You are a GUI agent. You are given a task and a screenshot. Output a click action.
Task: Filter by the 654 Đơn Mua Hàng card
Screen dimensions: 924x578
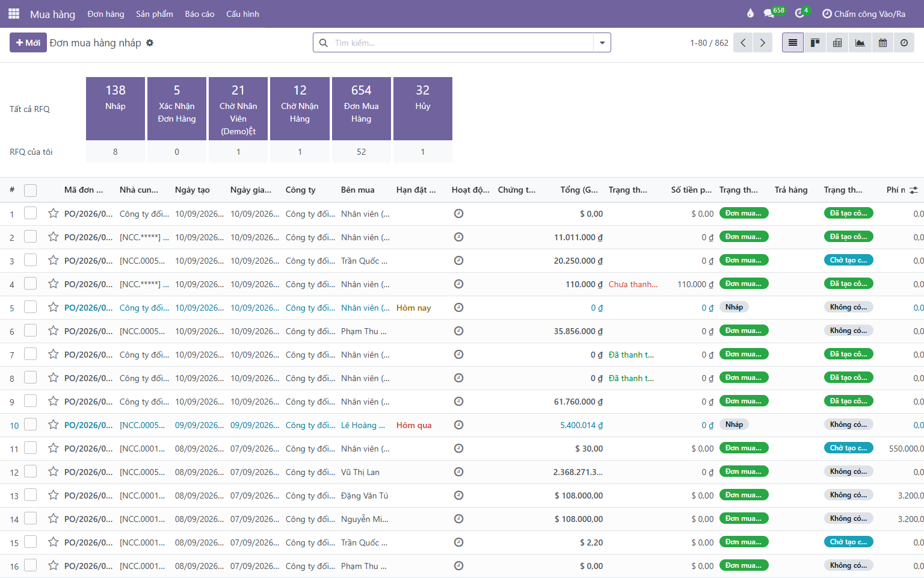click(362, 108)
